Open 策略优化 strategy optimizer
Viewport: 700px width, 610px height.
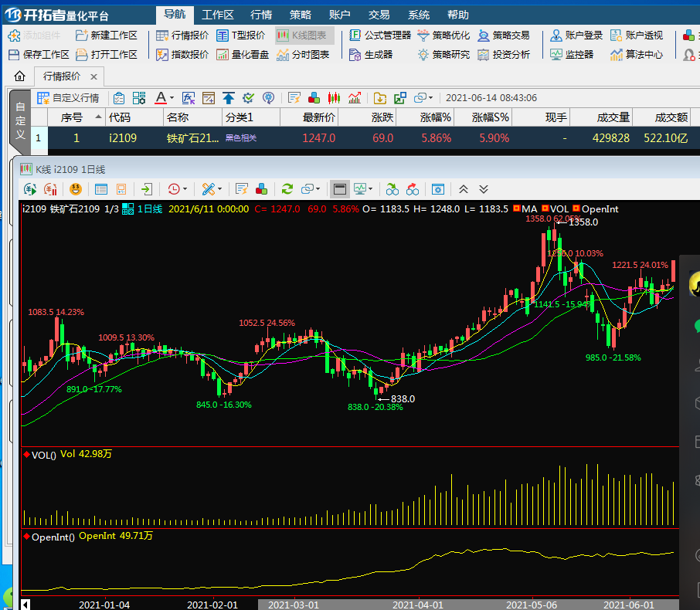(x=443, y=35)
